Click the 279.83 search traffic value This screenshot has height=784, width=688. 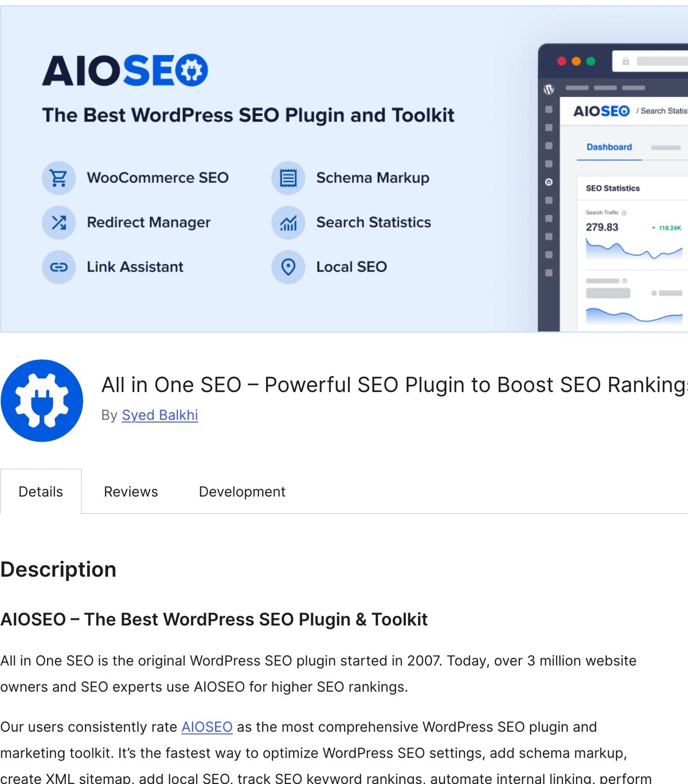point(602,227)
